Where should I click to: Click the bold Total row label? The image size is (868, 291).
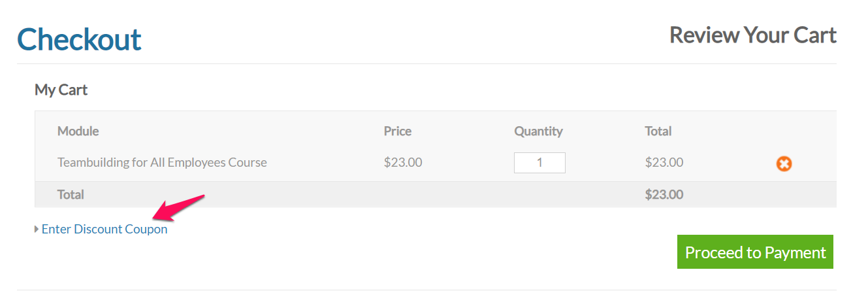coord(71,194)
